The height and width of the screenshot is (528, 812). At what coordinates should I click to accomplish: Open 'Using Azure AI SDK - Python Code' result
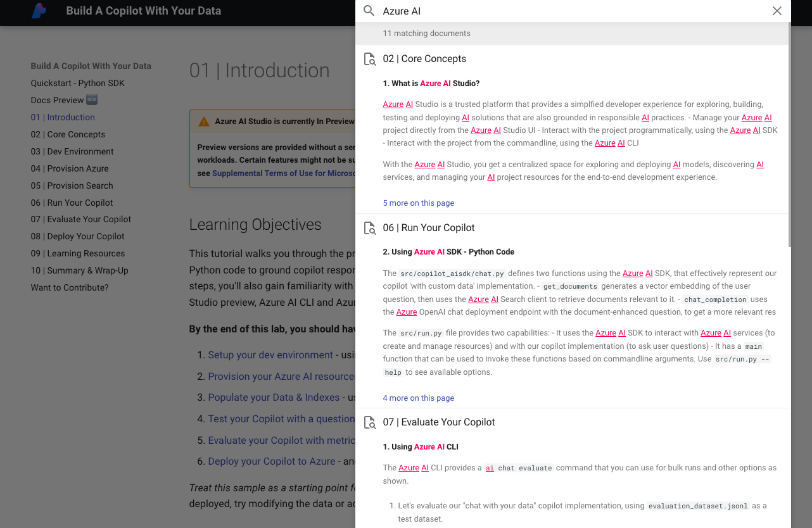pyautogui.click(x=448, y=252)
